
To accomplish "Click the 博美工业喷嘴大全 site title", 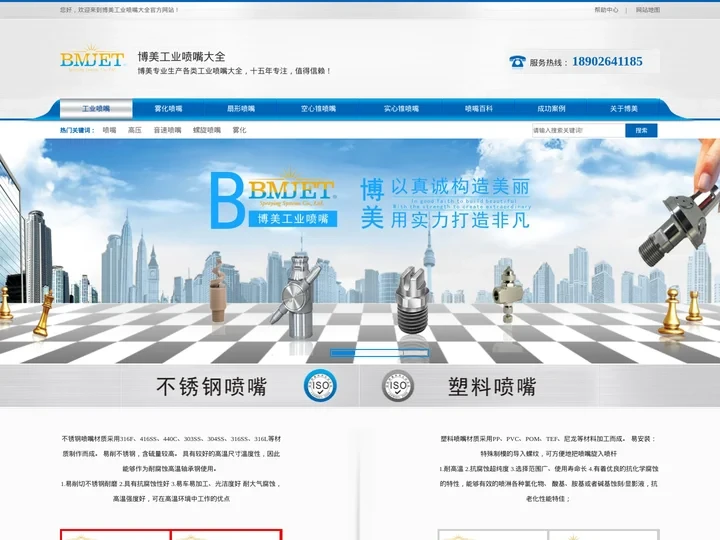I will (182, 56).
